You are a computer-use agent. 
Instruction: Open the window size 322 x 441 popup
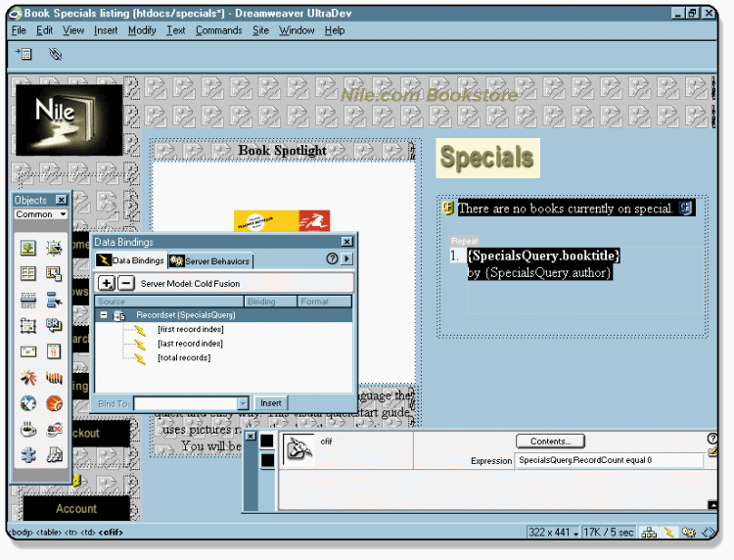553,533
